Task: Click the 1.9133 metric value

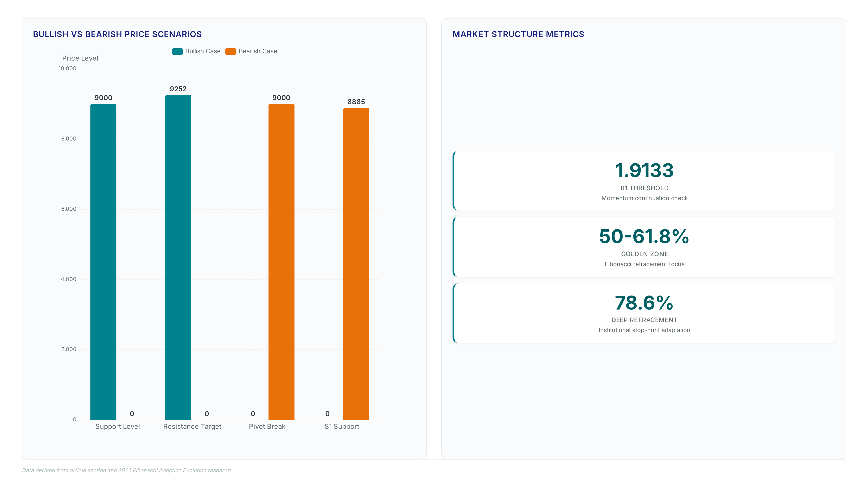Action: coord(644,170)
